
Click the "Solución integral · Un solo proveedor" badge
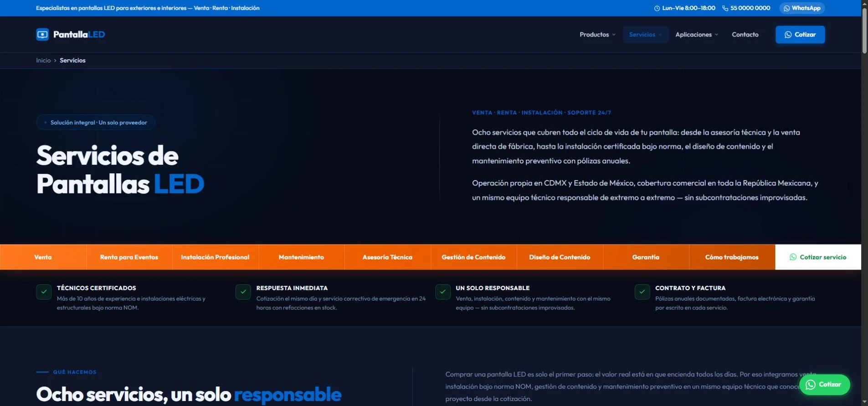point(96,122)
